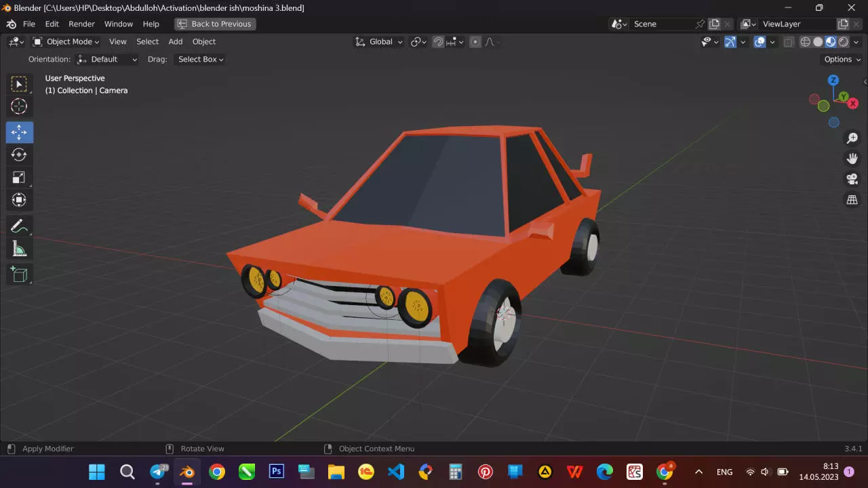This screenshot has width=868, height=488.
Task: Click the Blender logo menu icon
Action: (x=11, y=24)
